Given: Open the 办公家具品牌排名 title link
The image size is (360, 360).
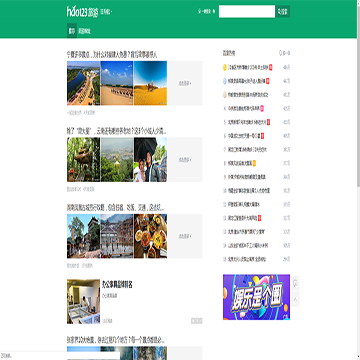Looking at the screenshot, I should (117, 285).
